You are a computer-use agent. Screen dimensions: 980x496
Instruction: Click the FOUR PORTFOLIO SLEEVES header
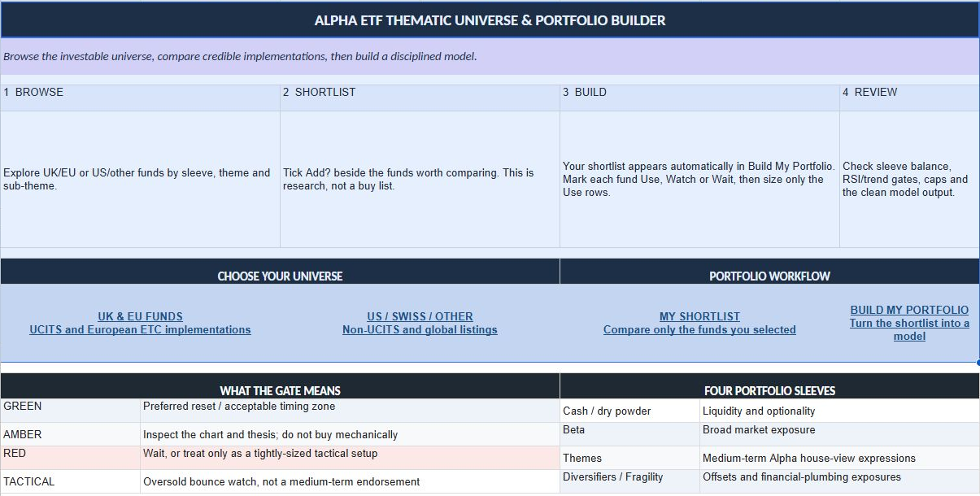(x=769, y=390)
